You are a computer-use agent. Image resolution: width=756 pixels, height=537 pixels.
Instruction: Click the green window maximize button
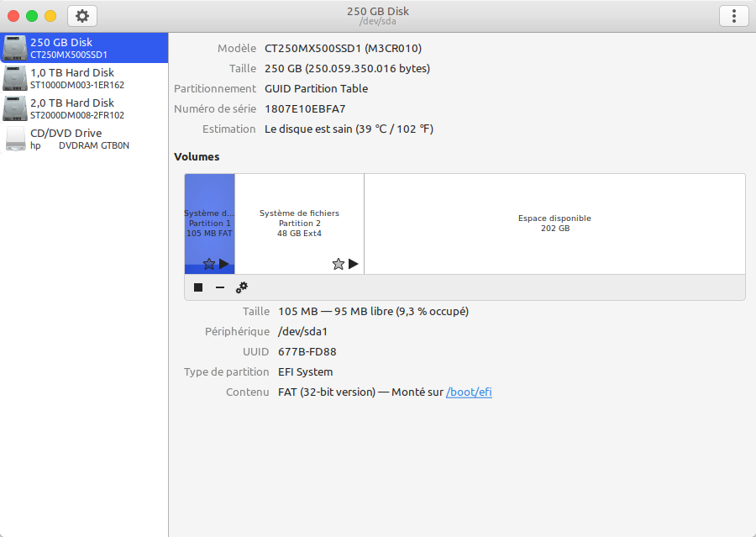tap(32, 16)
